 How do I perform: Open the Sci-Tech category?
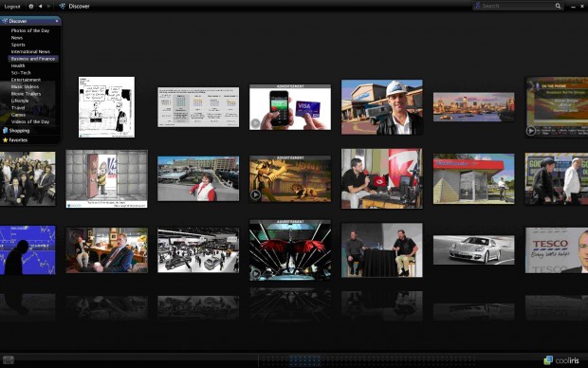tap(21, 73)
